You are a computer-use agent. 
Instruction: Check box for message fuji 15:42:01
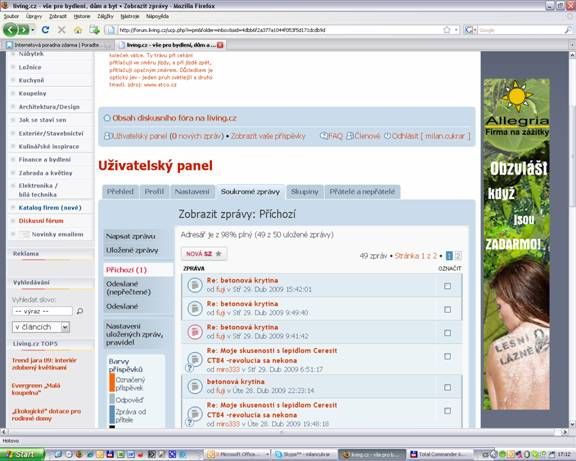pyautogui.click(x=447, y=286)
